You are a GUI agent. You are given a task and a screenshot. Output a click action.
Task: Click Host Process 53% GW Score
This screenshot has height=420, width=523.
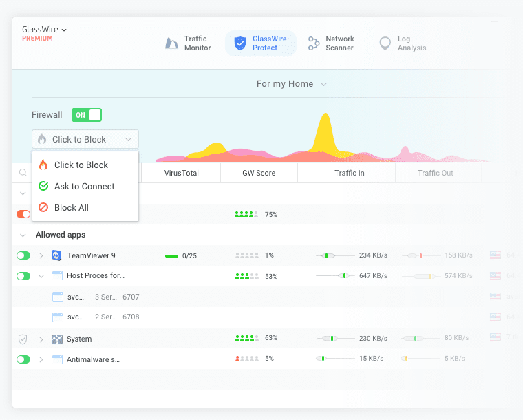[256, 276]
